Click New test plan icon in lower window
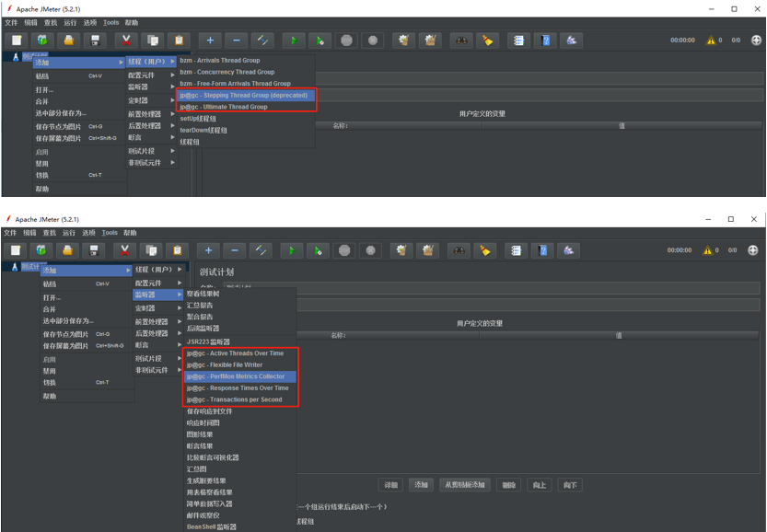This screenshot has width=767, height=532. click(16, 251)
